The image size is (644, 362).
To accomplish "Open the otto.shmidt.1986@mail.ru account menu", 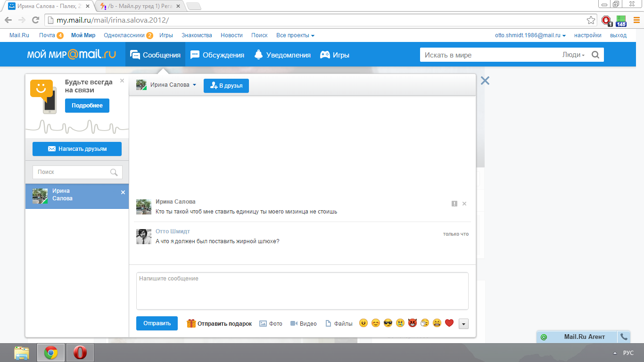I will [530, 35].
